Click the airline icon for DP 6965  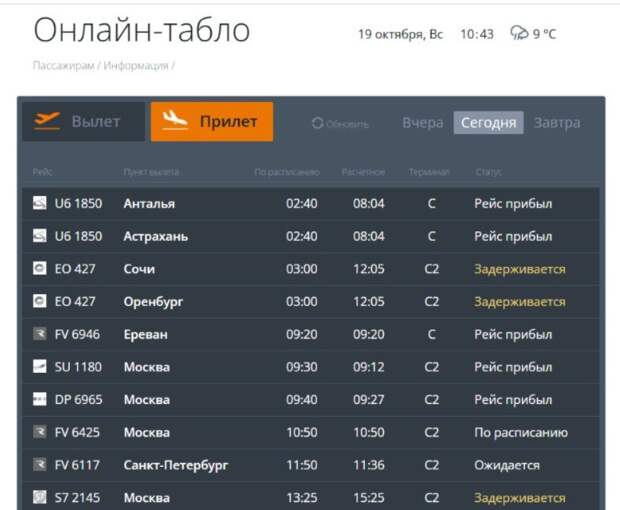pos(40,400)
